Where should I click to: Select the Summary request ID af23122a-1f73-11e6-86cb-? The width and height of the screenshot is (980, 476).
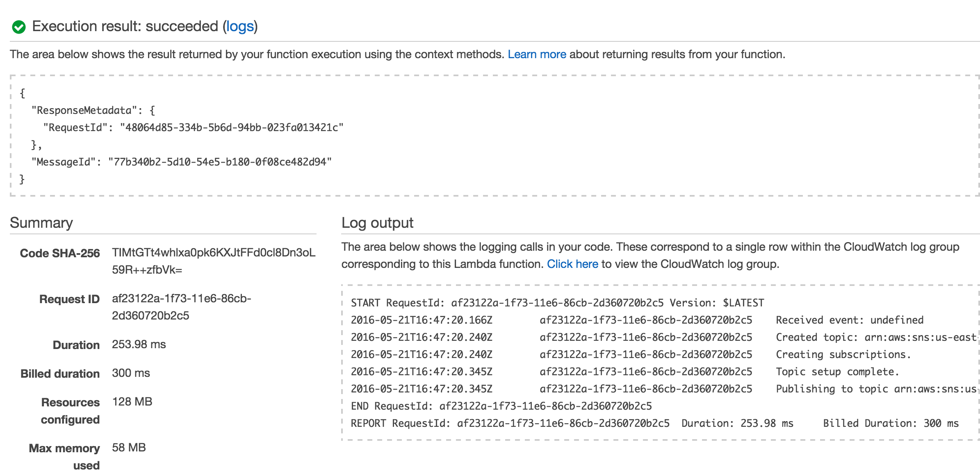(x=182, y=298)
